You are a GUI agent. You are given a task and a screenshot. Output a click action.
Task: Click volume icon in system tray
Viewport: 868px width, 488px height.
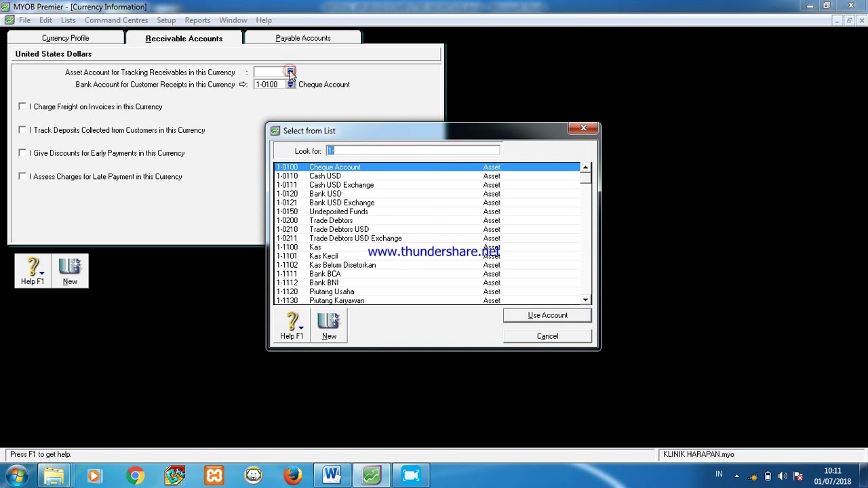pyautogui.click(x=783, y=476)
